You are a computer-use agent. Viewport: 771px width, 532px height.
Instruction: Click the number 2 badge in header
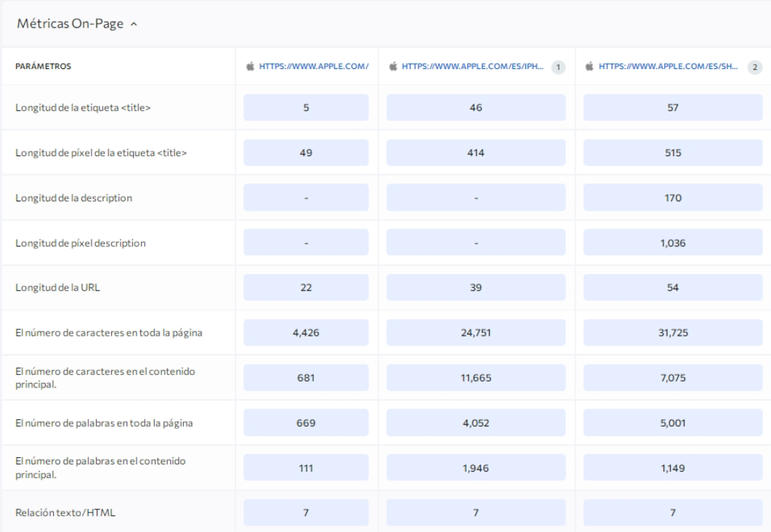pyautogui.click(x=755, y=68)
